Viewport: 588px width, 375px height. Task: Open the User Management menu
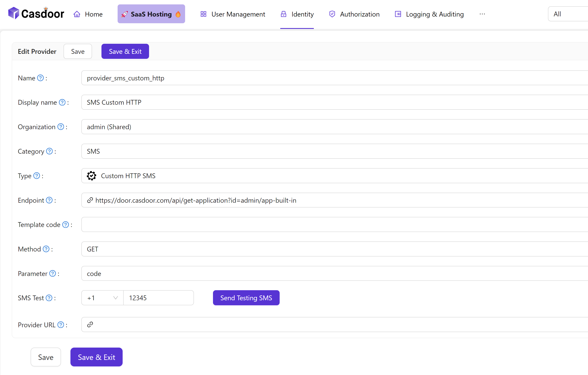[x=233, y=14]
